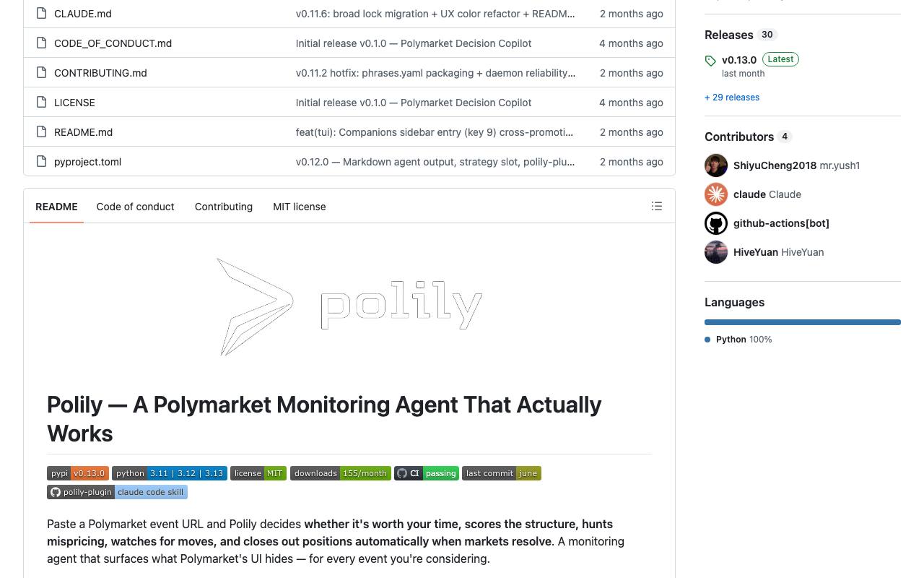Image resolution: width=924 pixels, height=578 pixels.
Task: Switch to the MIT license tab
Action: (300, 207)
